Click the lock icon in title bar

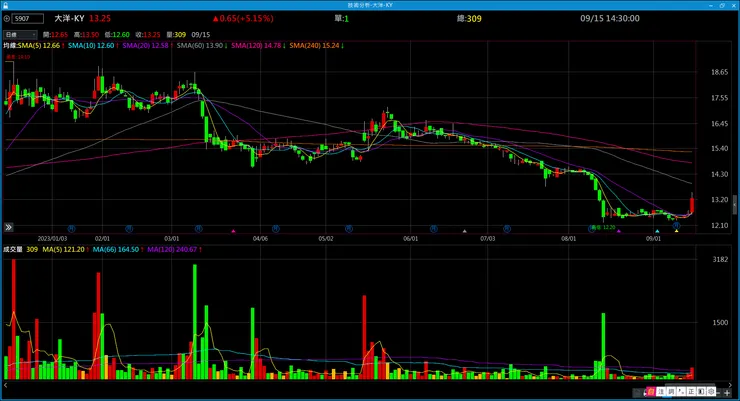(x=5, y=5)
